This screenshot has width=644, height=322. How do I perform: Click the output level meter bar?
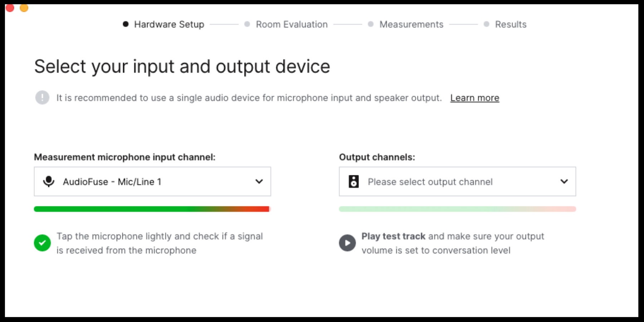[x=457, y=209]
